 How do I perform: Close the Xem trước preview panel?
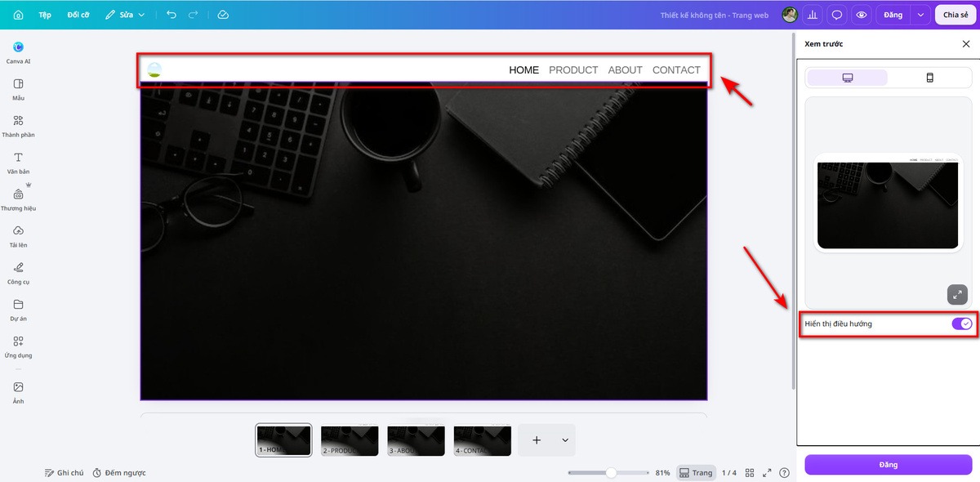[966, 44]
